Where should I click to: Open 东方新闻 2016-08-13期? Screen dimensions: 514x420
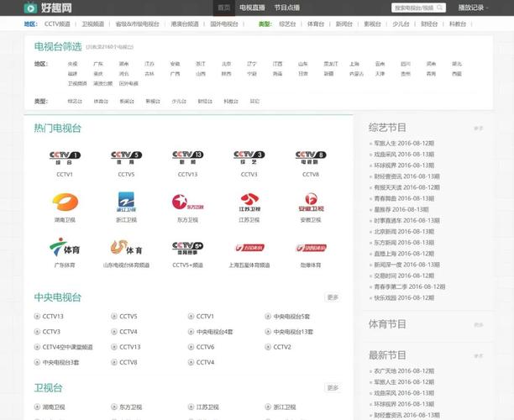pyautogui.click(x=404, y=243)
